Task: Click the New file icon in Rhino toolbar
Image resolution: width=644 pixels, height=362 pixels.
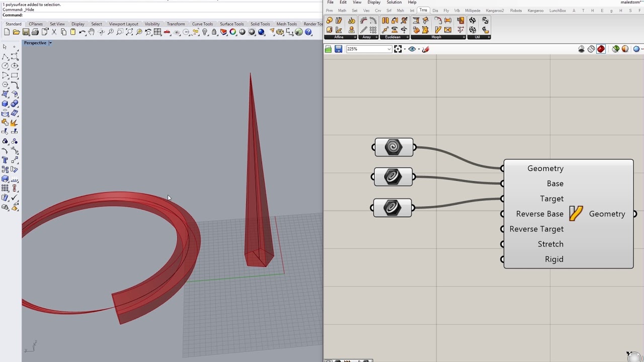Action: tap(7, 32)
